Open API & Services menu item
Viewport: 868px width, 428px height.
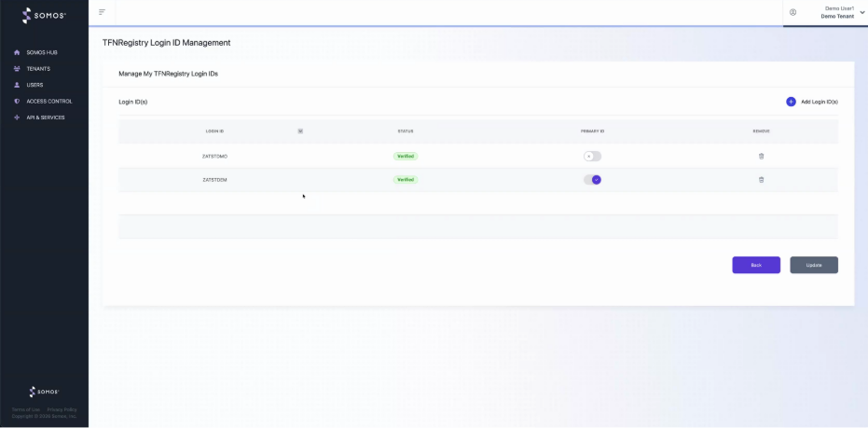point(46,117)
